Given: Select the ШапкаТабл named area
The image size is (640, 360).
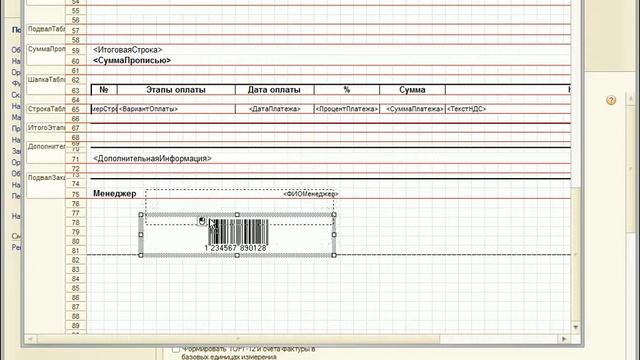Looking at the screenshot, I should pos(46,84).
